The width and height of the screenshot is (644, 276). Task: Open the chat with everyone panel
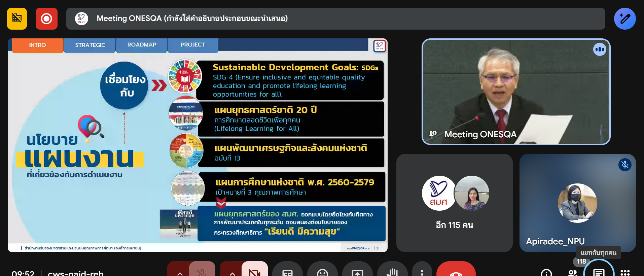coord(599,271)
